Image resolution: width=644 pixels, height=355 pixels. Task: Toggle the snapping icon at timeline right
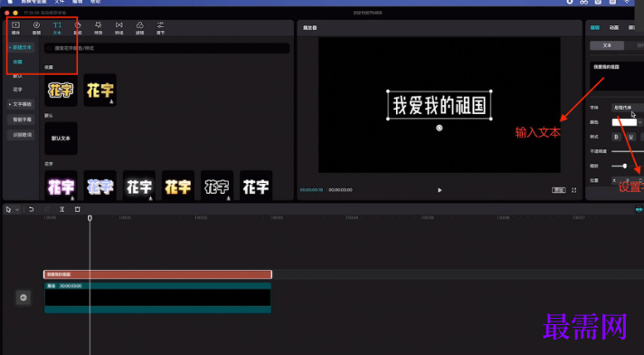pos(639,209)
